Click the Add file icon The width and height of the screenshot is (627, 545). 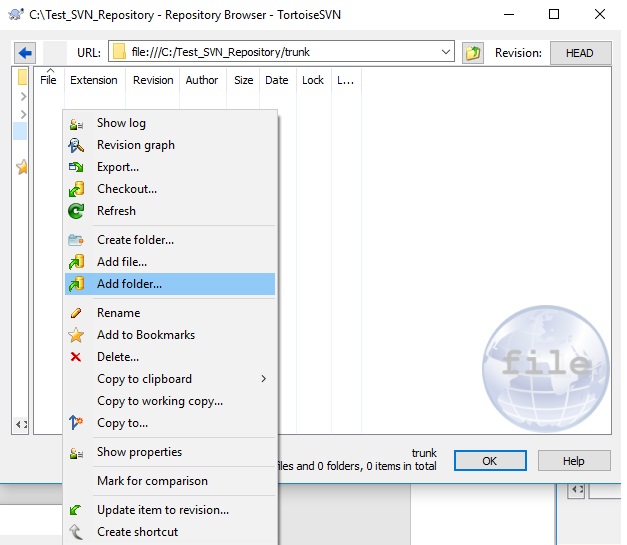[x=76, y=262]
